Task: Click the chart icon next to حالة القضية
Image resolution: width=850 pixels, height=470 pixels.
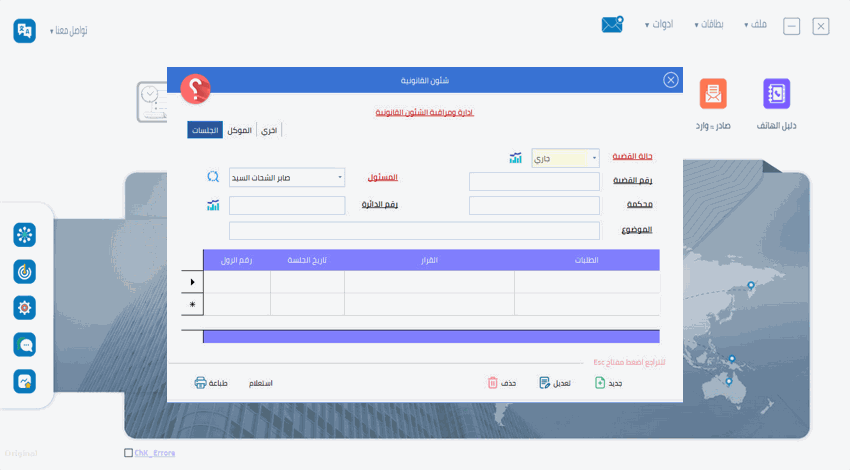Action: 516,158
